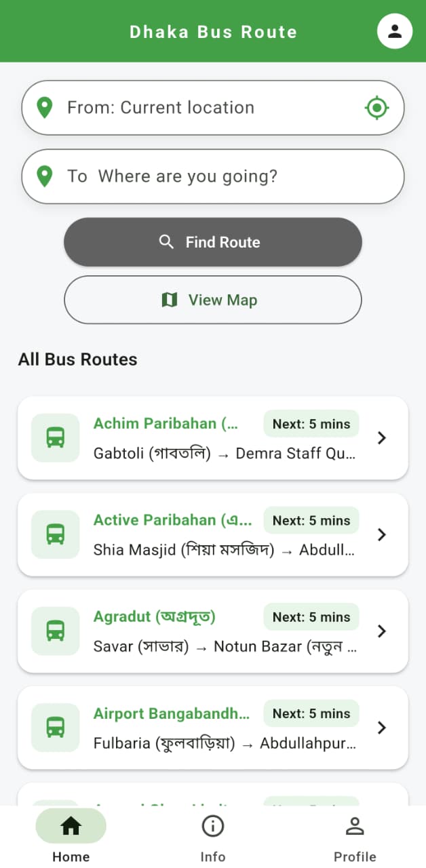Viewport: 426px width, 868px height.
Task: Tap the profile avatar icon in the header
Action: (395, 31)
